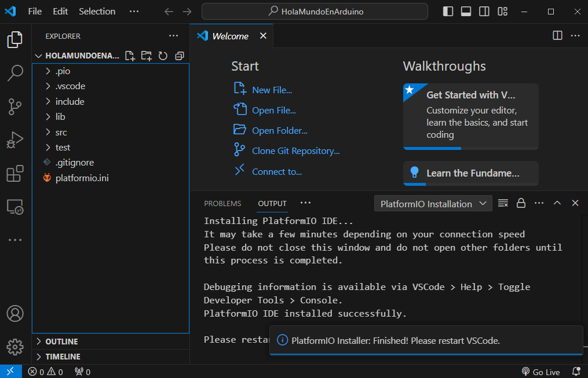The image size is (588, 378).
Task: Start Go Live server from status bar
Action: tap(540, 372)
